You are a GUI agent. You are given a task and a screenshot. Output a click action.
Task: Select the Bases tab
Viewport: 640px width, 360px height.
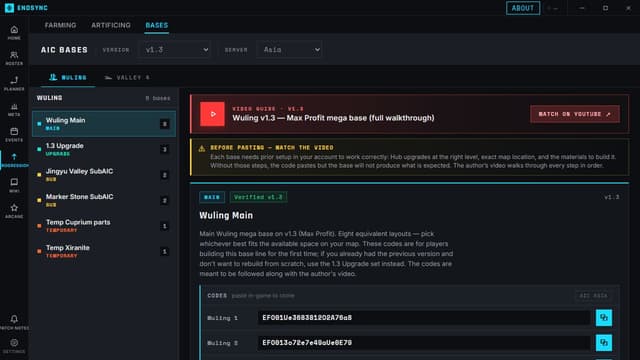(x=157, y=25)
